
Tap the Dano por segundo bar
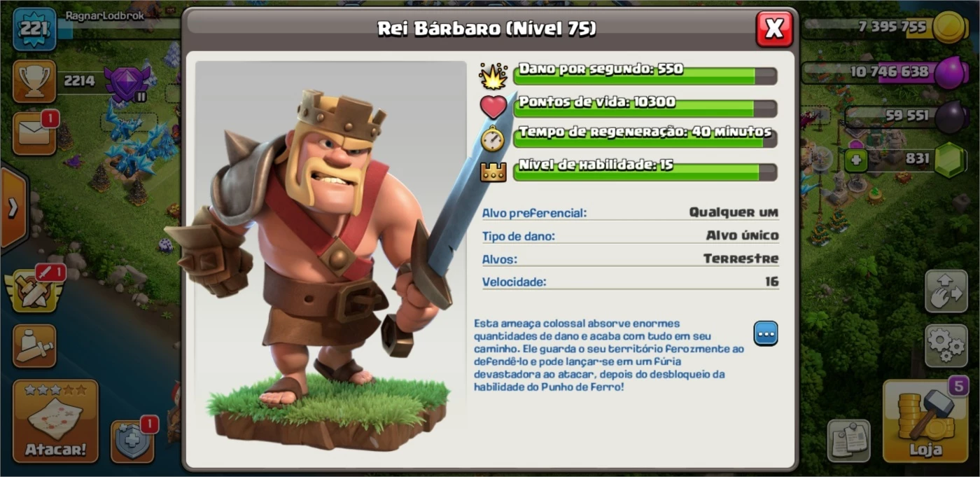tap(645, 75)
